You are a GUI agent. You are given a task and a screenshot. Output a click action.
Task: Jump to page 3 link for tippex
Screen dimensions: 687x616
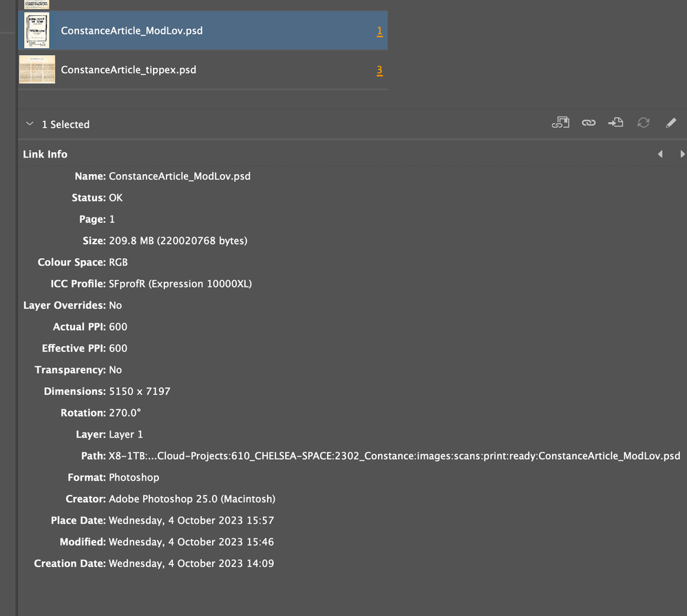(x=379, y=70)
